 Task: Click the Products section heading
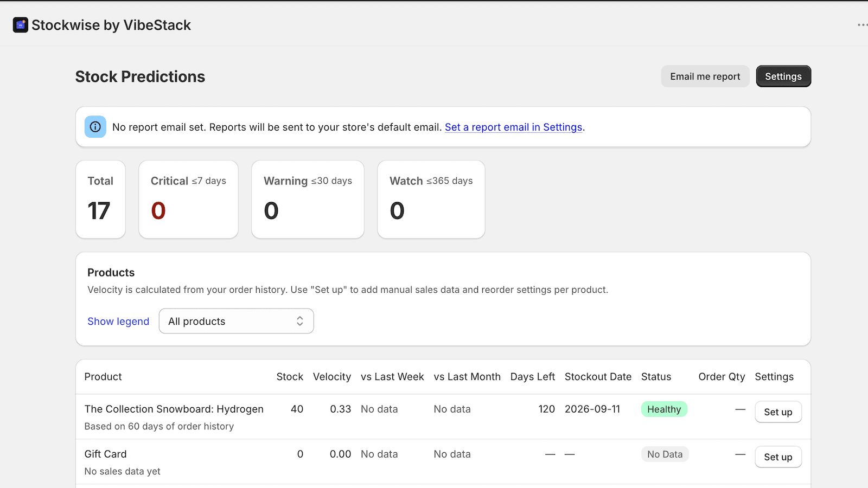tap(111, 273)
